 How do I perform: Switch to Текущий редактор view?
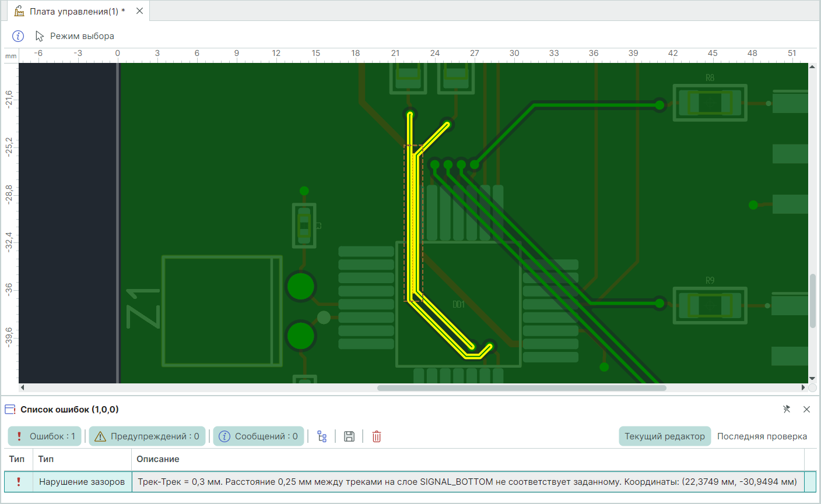point(664,436)
